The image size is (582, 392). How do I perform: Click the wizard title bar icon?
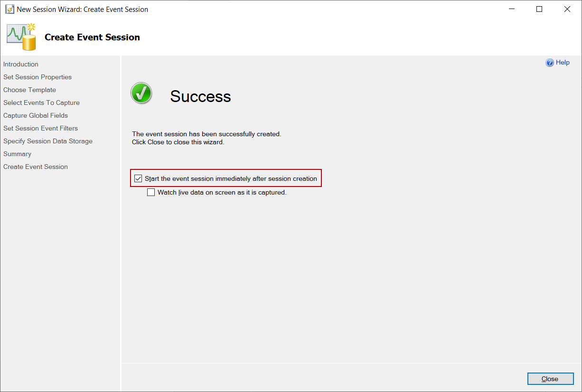[x=9, y=9]
